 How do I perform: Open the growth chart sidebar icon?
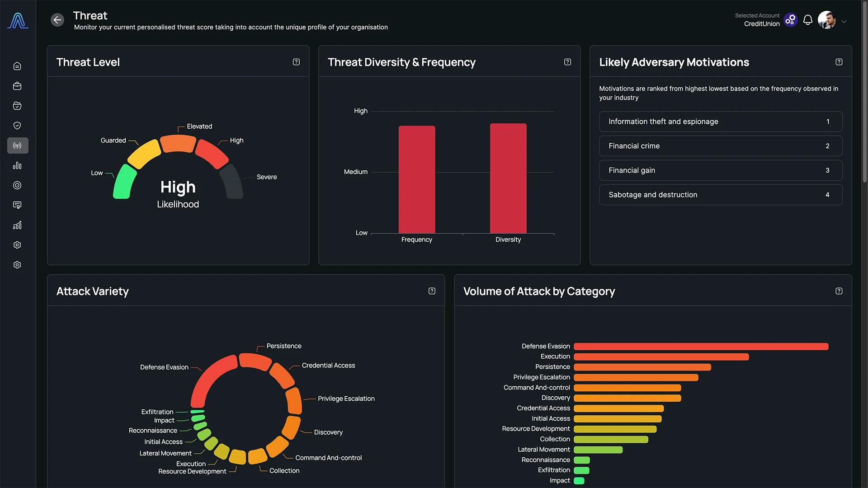point(17,225)
